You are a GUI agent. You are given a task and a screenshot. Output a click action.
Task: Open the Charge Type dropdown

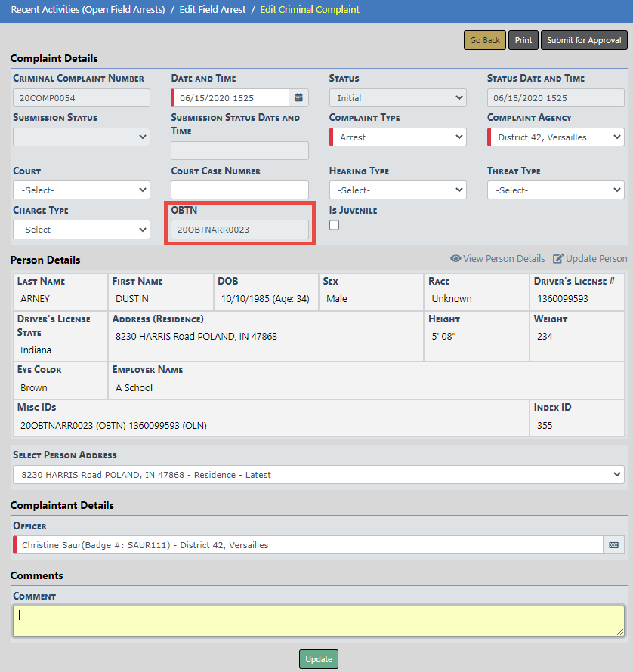click(82, 230)
